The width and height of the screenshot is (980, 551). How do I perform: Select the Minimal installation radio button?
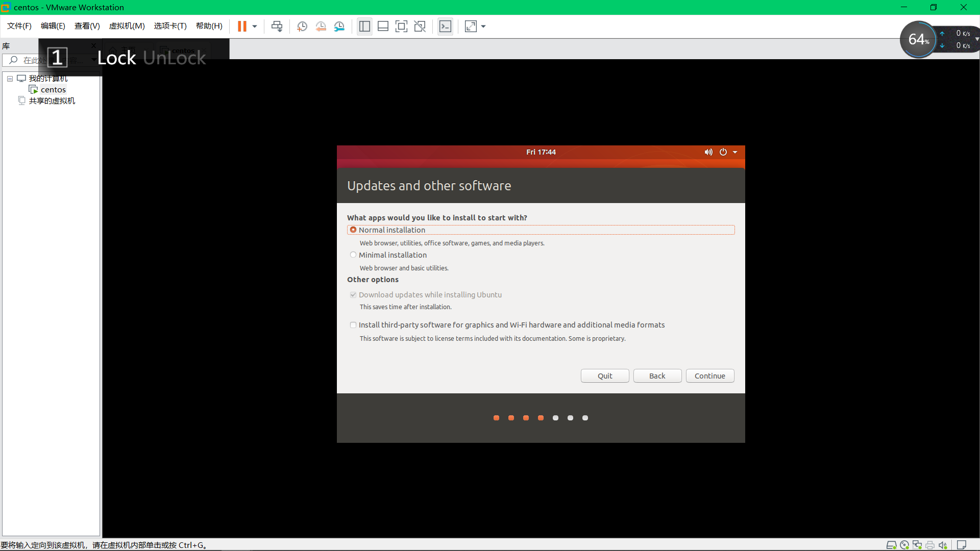353,255
